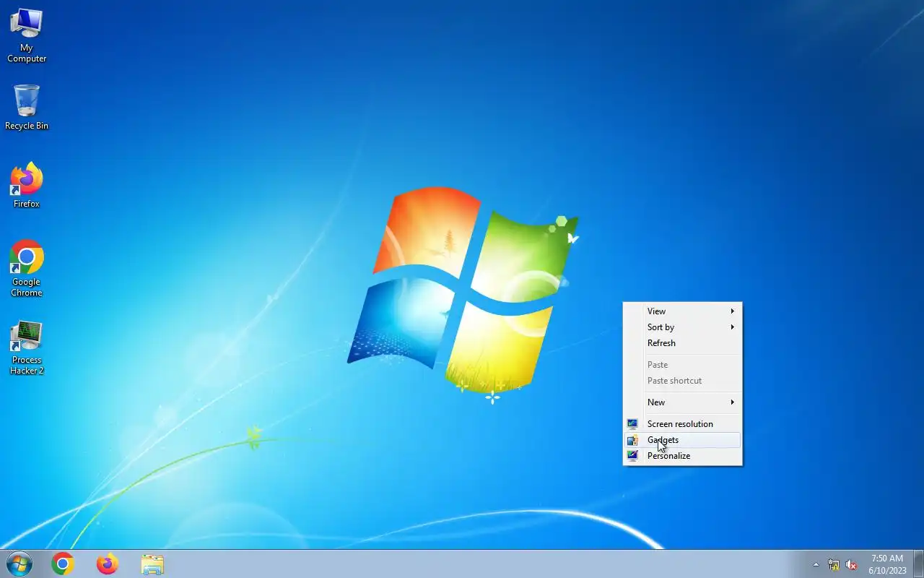This screenshot has width=924, height=578.
Task: Open Screen resolution from the context menu
Action: coord(682,424)
